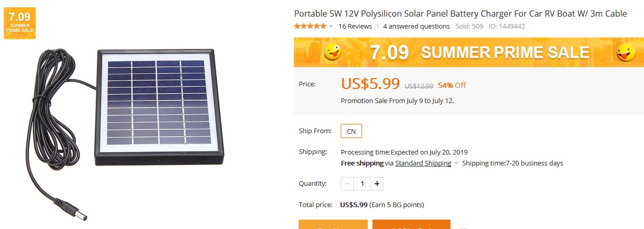Click the Standard Shipping link
Screen dimensions: 644x229
pyautogui.click(x=423, y=163)
